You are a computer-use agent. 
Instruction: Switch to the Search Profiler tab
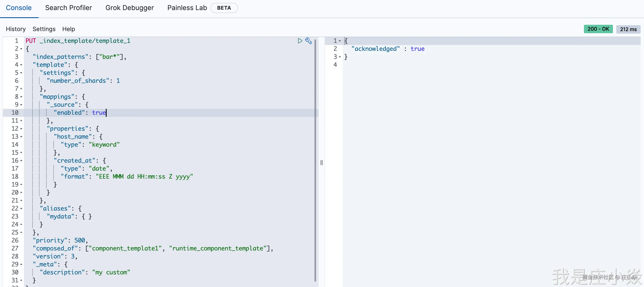click(68, 8)
